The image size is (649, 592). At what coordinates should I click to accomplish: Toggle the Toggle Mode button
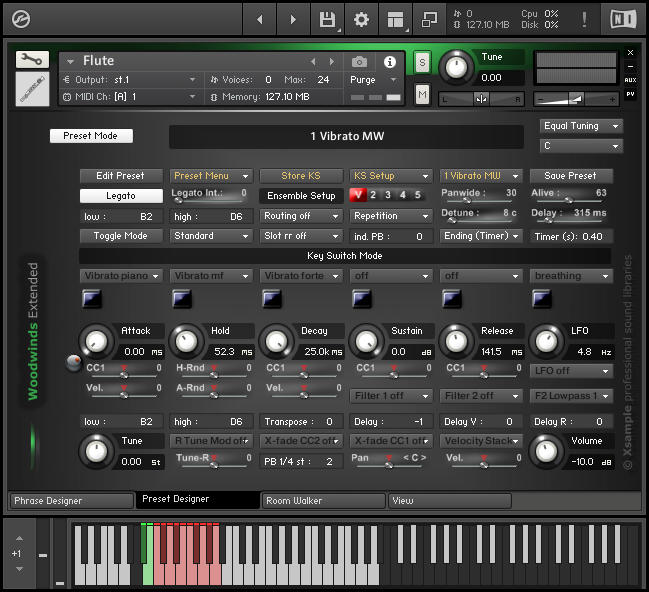click(x=121, y=236)
